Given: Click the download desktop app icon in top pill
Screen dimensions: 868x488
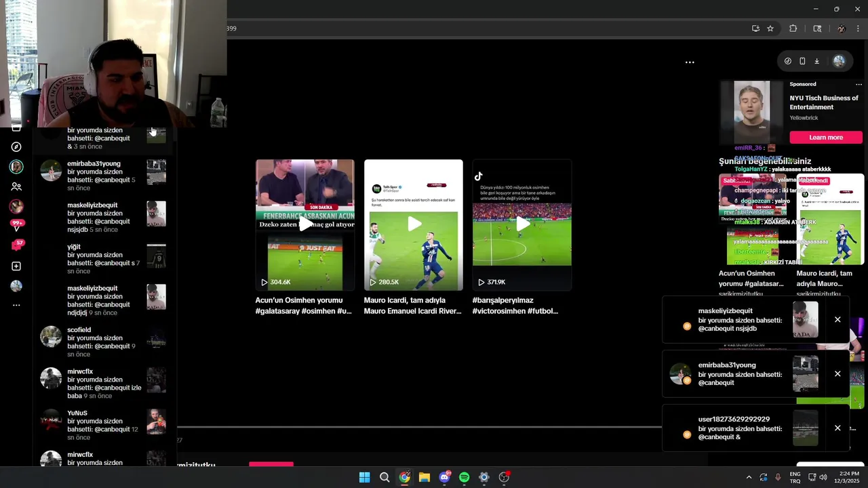Looking at the screenshot, I should (817, 61).
